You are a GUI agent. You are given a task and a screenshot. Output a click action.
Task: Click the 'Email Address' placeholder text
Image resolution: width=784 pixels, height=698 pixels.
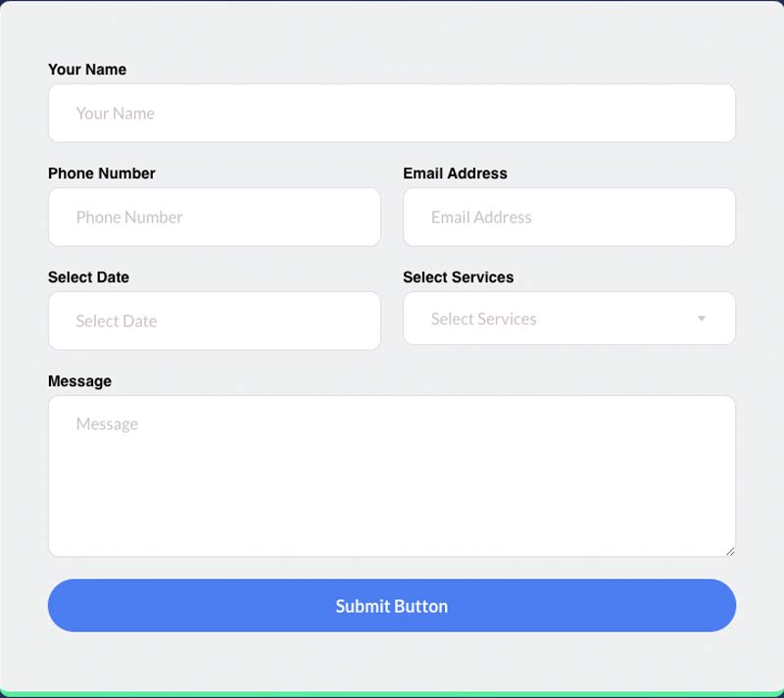tap(481, 218)
